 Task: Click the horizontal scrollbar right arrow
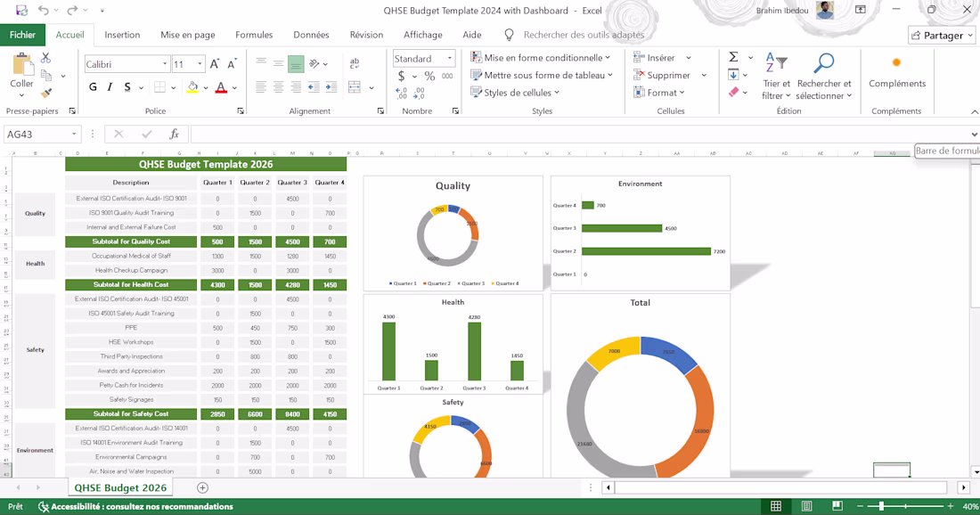(x=964, y=487)
